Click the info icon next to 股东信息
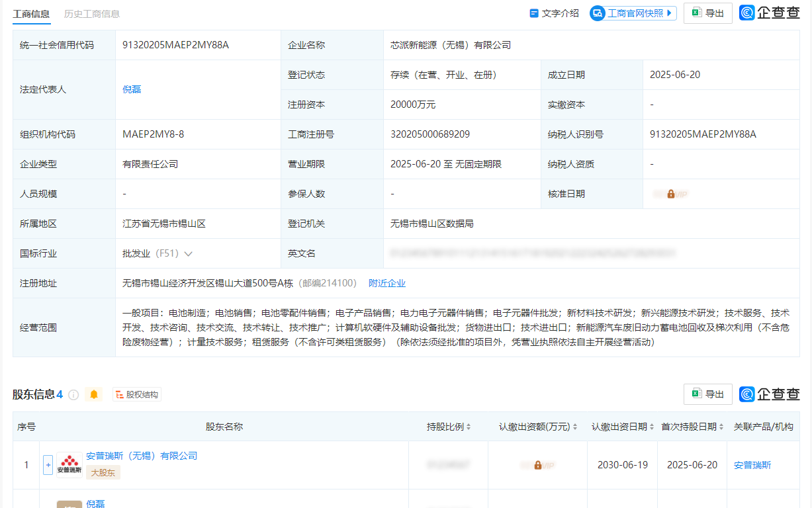Viewport: 812px width, 508px height. (73, 395)
